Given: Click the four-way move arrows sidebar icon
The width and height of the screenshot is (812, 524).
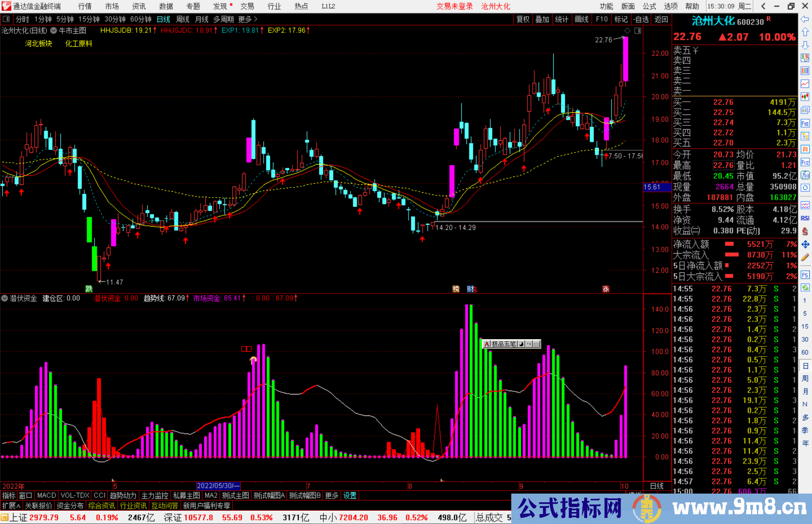Looking at the screenshot, I should tap(805, 245).
